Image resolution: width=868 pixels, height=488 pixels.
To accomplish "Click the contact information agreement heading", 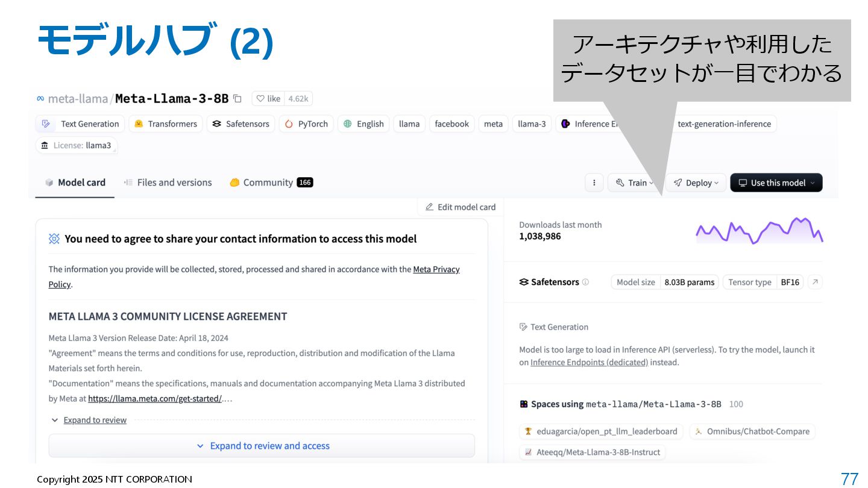I will click(x=241, y=239).
